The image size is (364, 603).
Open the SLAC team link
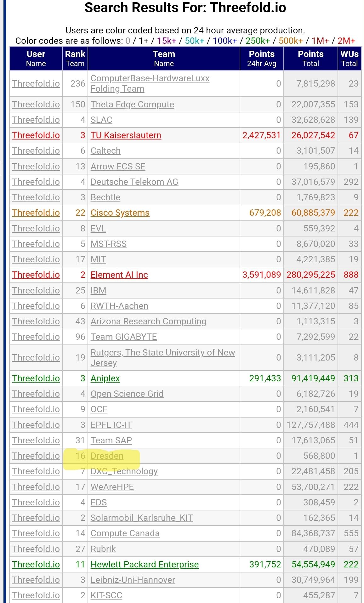[x=101, y=120]
